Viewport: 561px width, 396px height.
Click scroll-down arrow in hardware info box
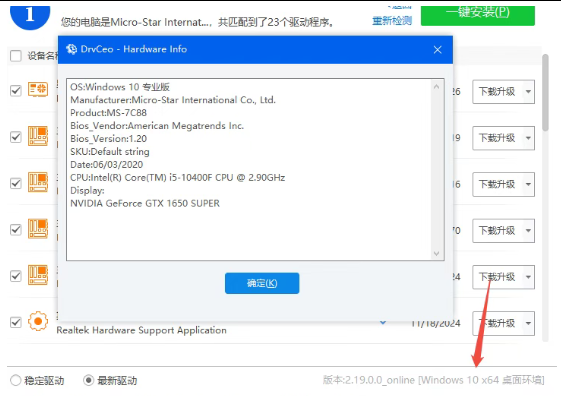436,254
